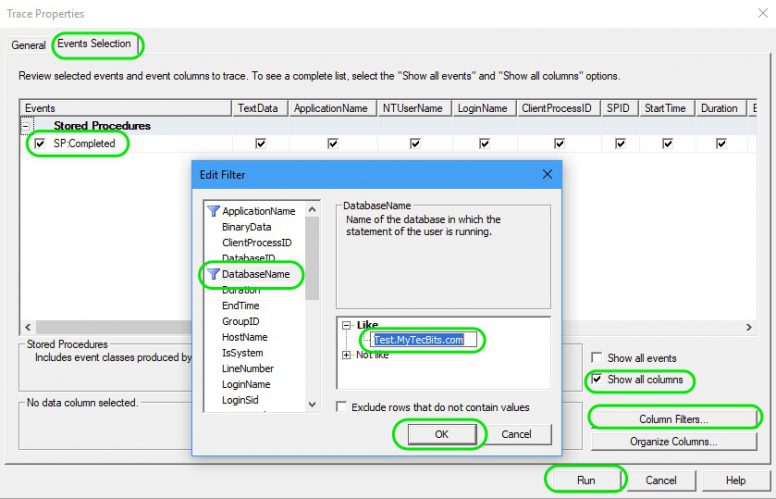Viewport: 776px width, 499px height.
Task: Click events grid left scroll arrow
Action: pos(28,327)
